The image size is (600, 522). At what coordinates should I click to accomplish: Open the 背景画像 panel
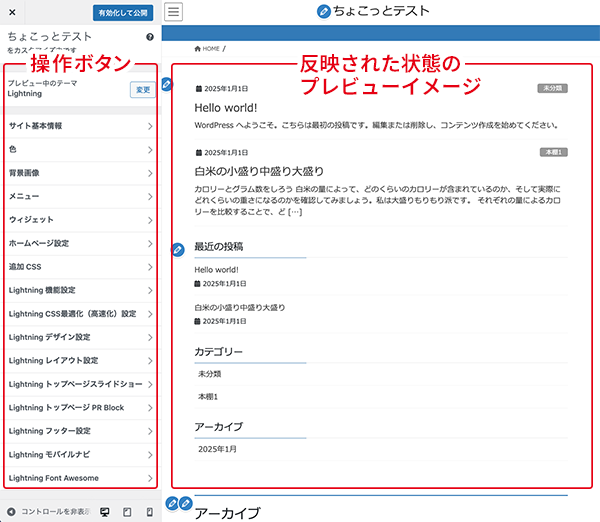80,173
